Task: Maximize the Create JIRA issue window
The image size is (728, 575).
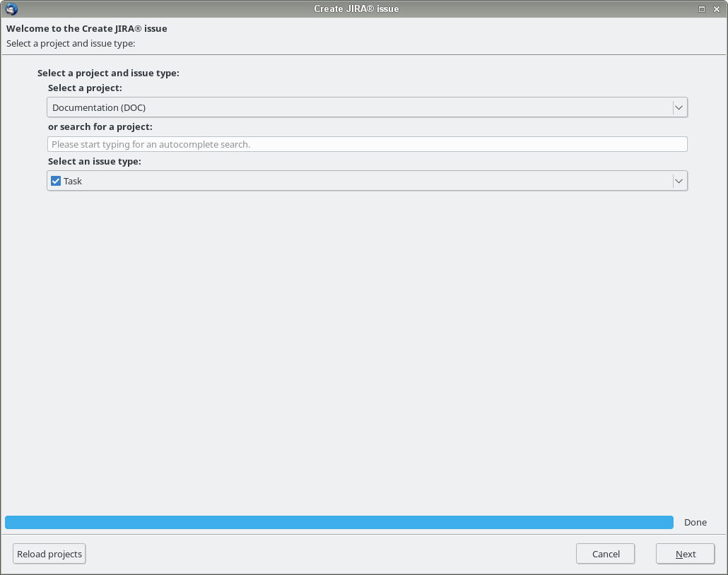Action: click(702, 8)
